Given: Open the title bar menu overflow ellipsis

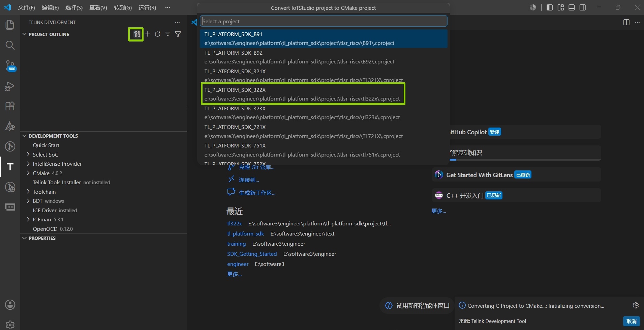Looking at the screenshot, I should 167,7.
